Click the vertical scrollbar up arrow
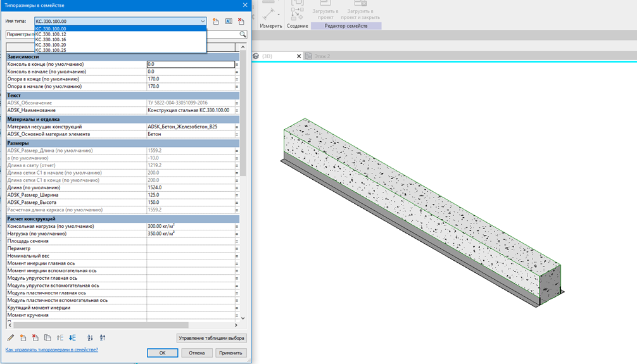This screenshot has height=364, width=637. 243,47
